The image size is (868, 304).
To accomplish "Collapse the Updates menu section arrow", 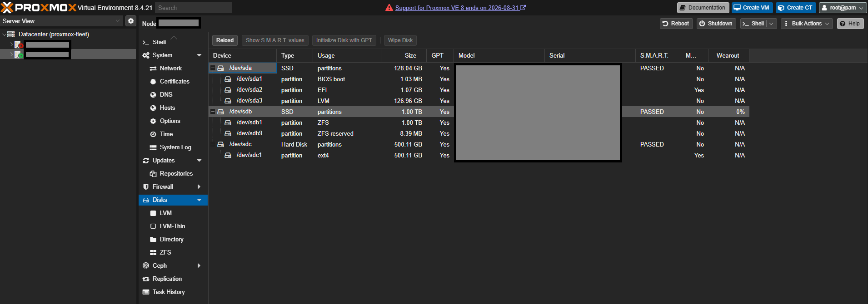I will 199,160.
